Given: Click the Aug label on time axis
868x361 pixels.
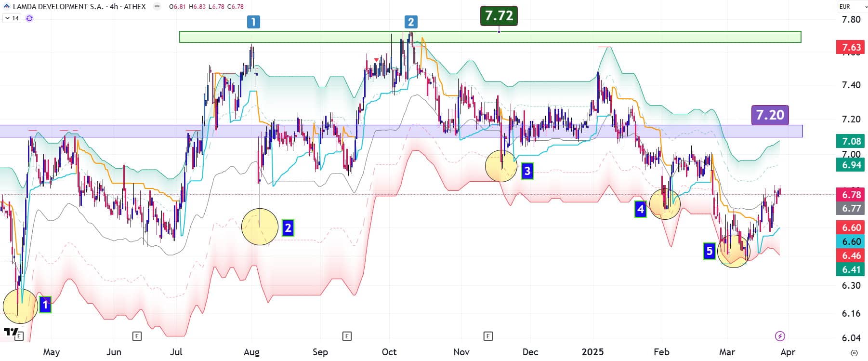Looking at the screenshot, I should (x=251, y=352).
